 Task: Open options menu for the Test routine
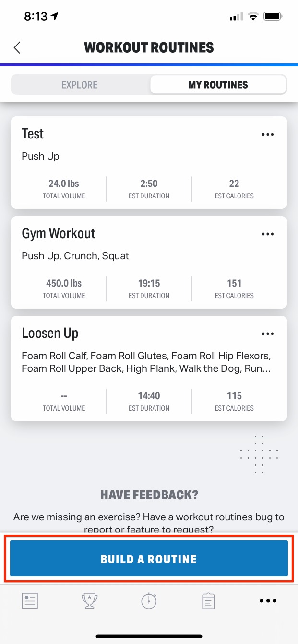pyautogui.click(x=268, y=134)
